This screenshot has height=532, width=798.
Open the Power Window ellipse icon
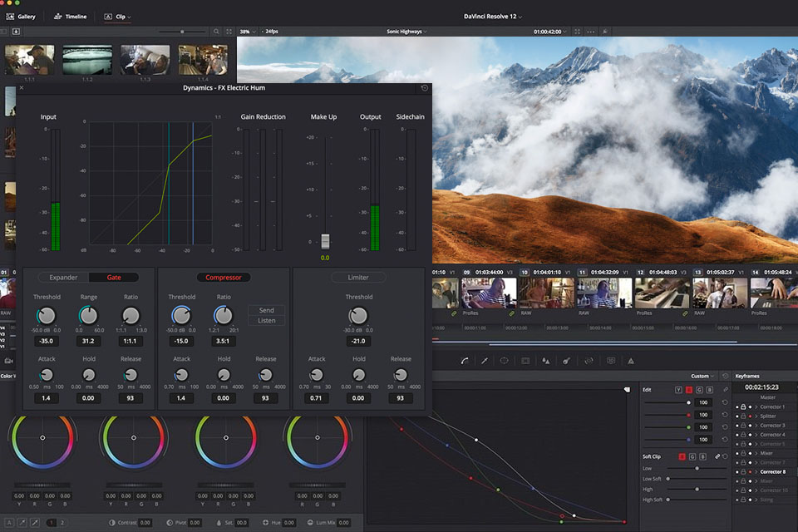point(504,361)
